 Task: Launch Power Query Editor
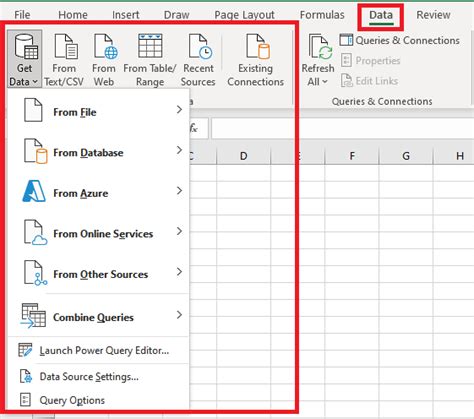pos(99,350)
